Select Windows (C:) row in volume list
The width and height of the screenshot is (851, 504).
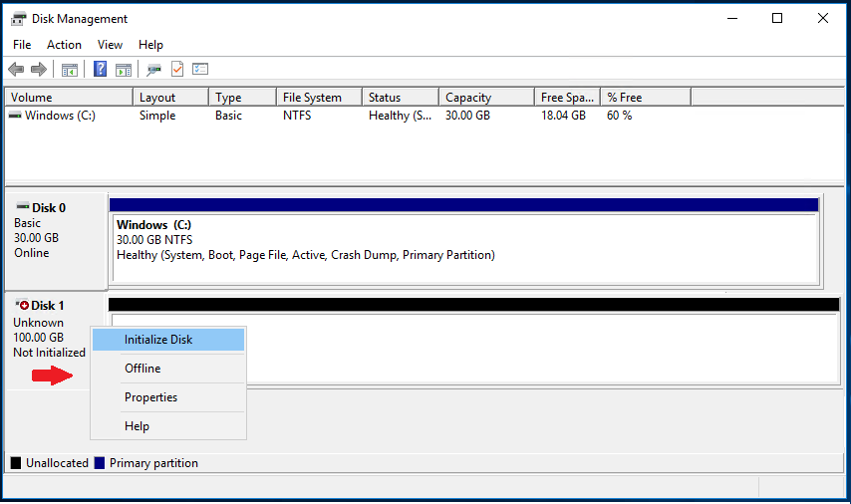pyautogui.click(x=348, y=116)
